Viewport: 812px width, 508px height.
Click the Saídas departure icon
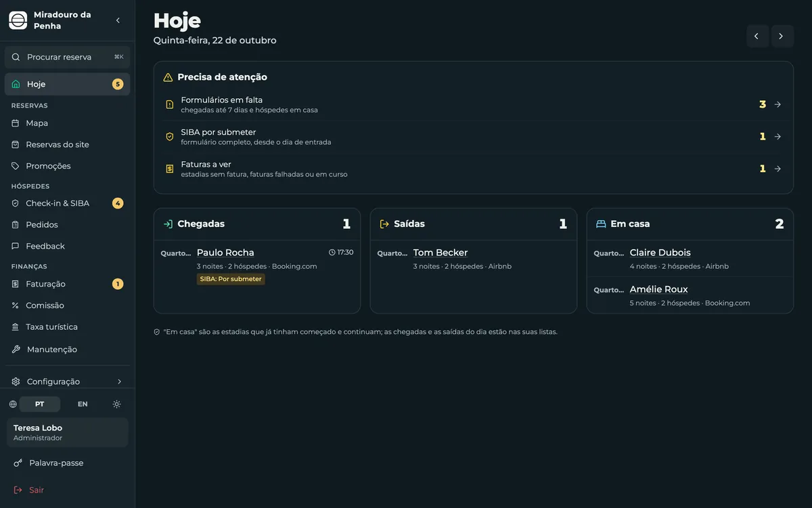384,224
